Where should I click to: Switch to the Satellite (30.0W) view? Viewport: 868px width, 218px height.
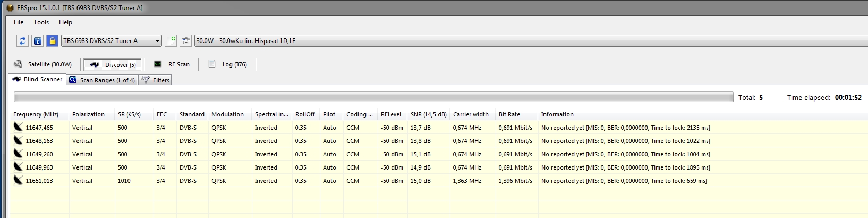pyautogui.click(x=43, y=64)
